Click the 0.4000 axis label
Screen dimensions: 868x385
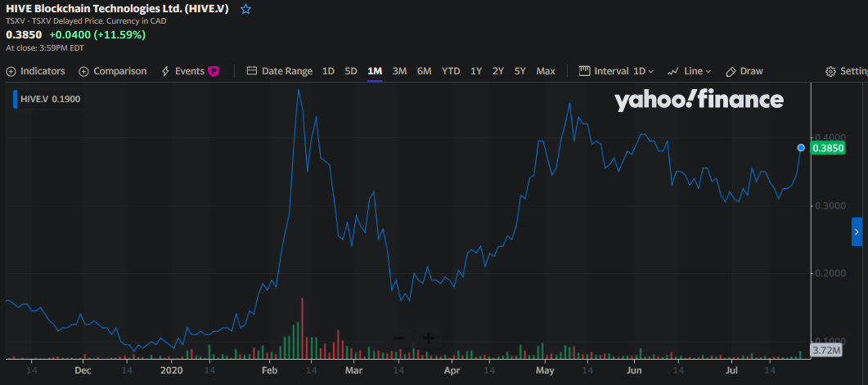[830, 137]
